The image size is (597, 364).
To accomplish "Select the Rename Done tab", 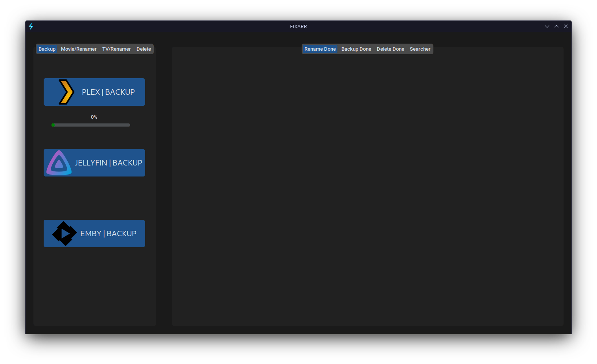I will [320, 49].
